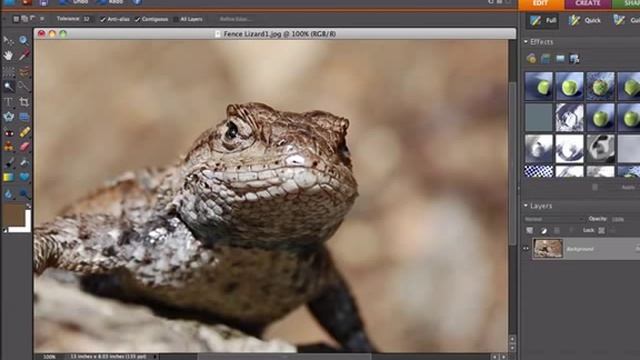This screenshot has height=360, width=640.
Task: Click the 100% zoom field in status bar
Action: 49,357
